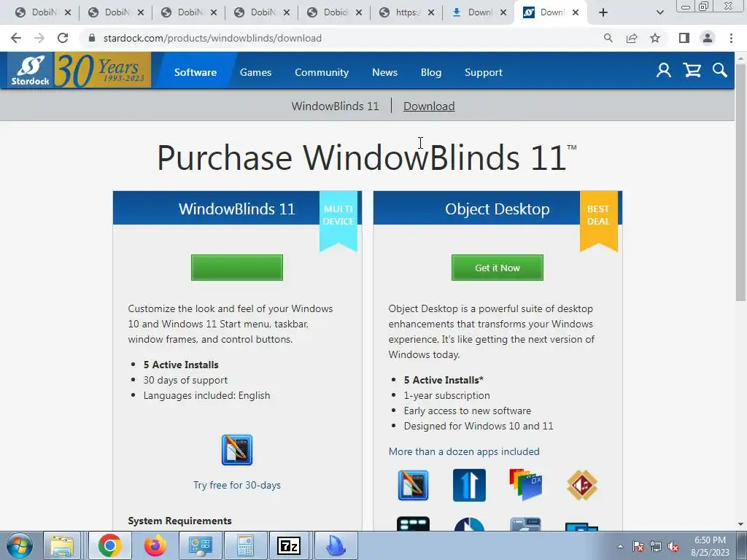Click the Windows Start button
The image size is (747, 560).
[x=19, y=545]
